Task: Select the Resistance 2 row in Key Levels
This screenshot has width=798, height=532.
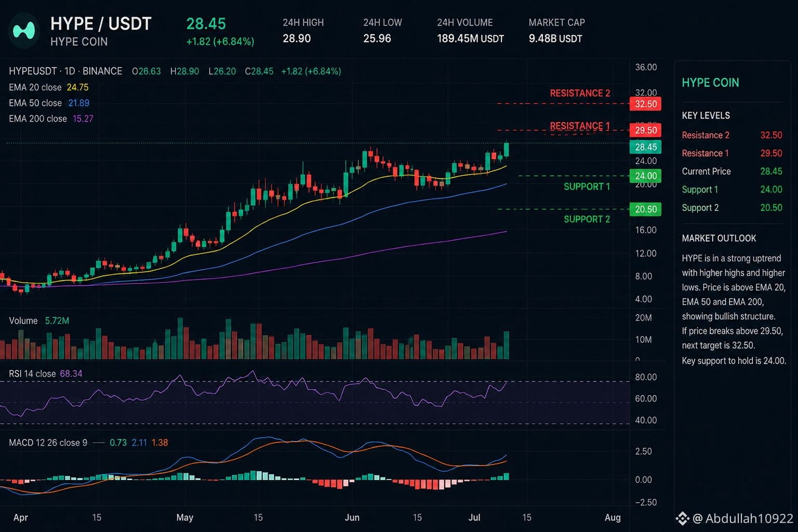Action: click(732, 135)
